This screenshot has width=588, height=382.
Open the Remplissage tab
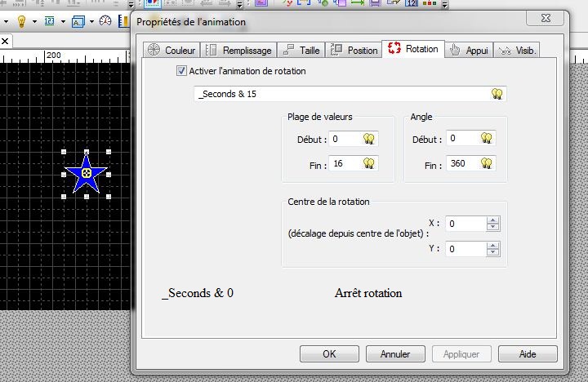pyautogui.click(x=238, y=50)
